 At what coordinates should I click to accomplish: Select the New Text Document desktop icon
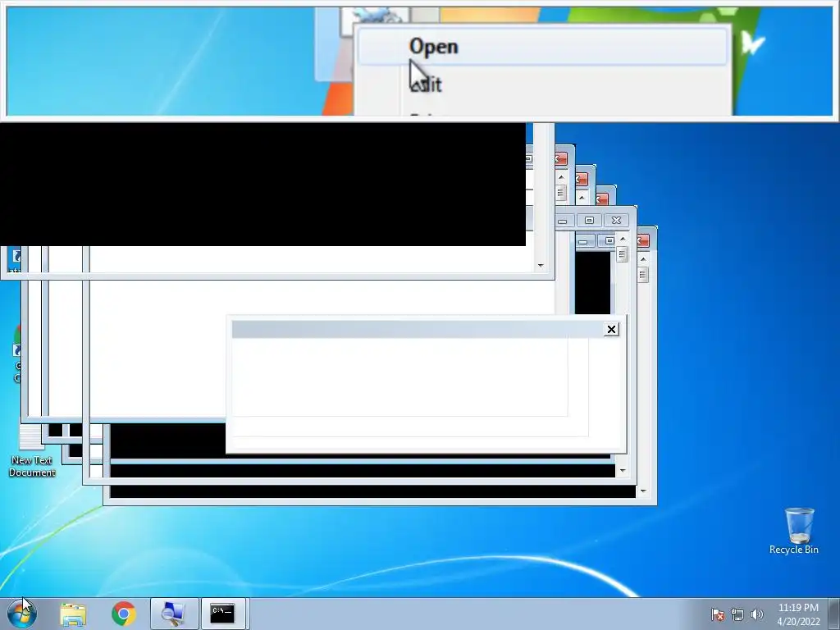coord(32,452)
